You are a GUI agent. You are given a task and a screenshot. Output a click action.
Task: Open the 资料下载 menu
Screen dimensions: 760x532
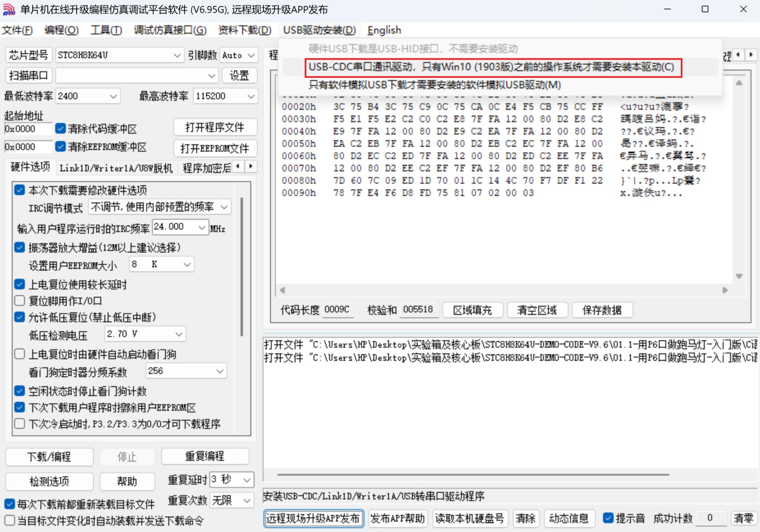pyautogui.click(x=244, y=30)
